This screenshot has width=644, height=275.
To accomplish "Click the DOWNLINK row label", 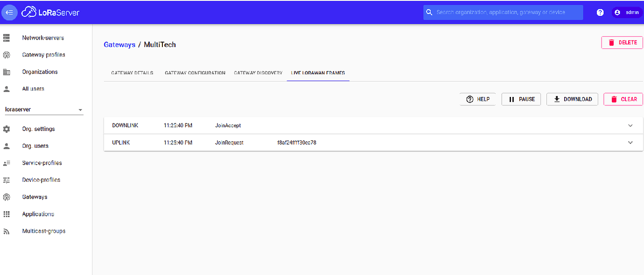I will tap(125, 126).
